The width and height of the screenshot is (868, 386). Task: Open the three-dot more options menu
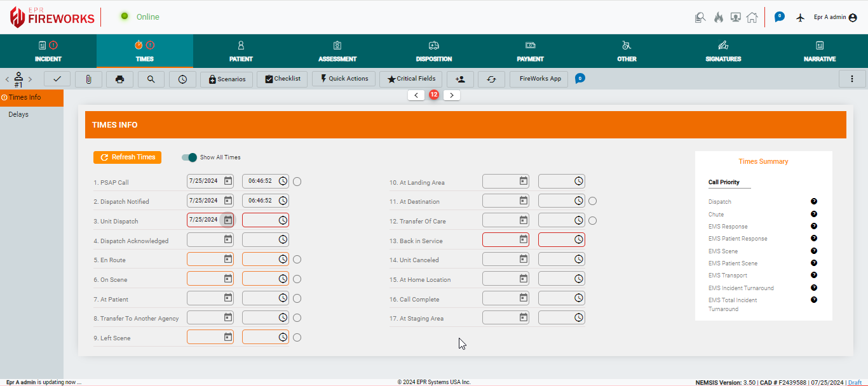click(852, 79)
